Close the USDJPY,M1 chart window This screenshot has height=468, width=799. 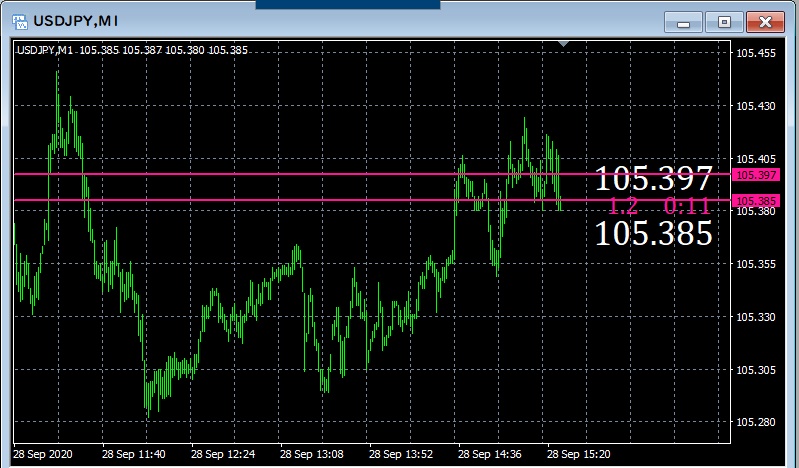pyautogui.click(x=765, y=22)
